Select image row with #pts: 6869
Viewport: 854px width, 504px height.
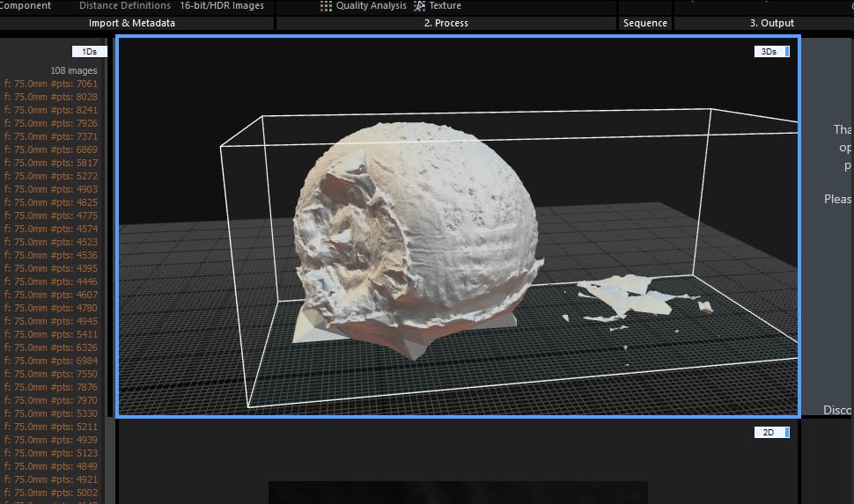[x=51, y=150]
